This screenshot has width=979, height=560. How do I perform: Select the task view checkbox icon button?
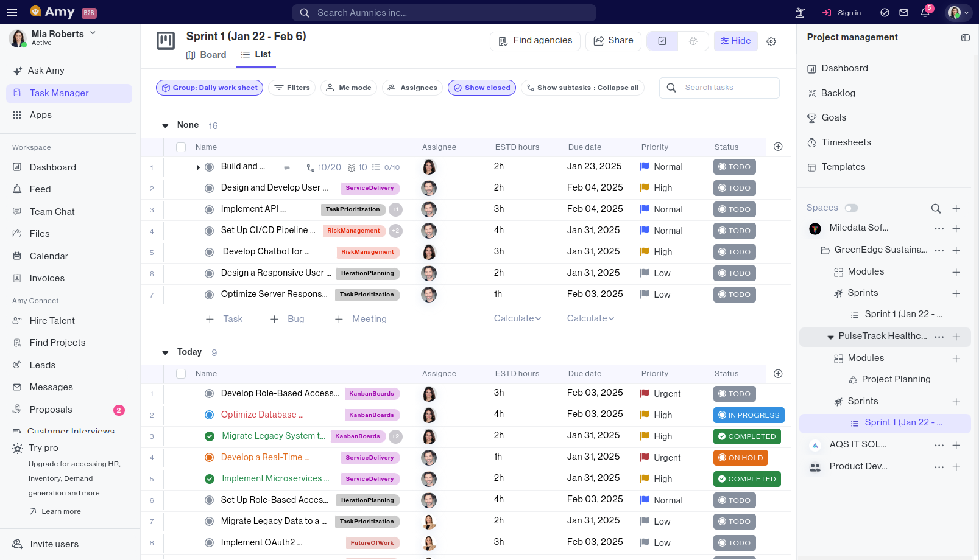[662, 41]
